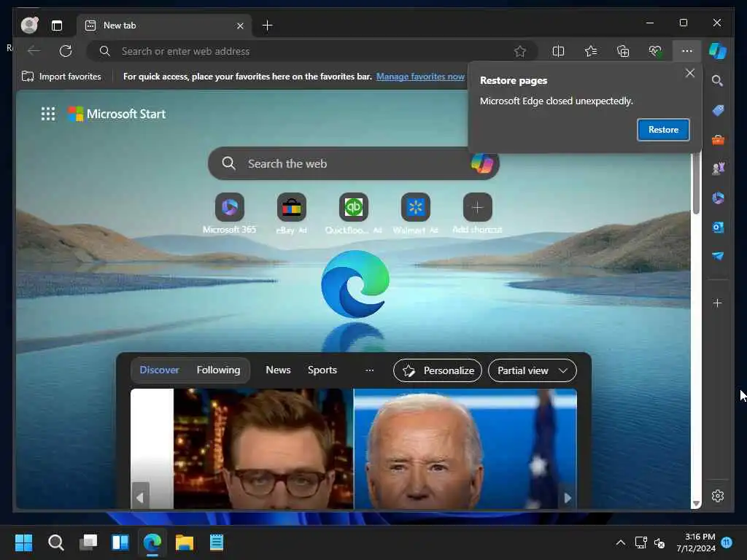Viewport: 747px width, 560px height.
Task: Click scrollbar down arrow at bottom
Action: point(696,504)
